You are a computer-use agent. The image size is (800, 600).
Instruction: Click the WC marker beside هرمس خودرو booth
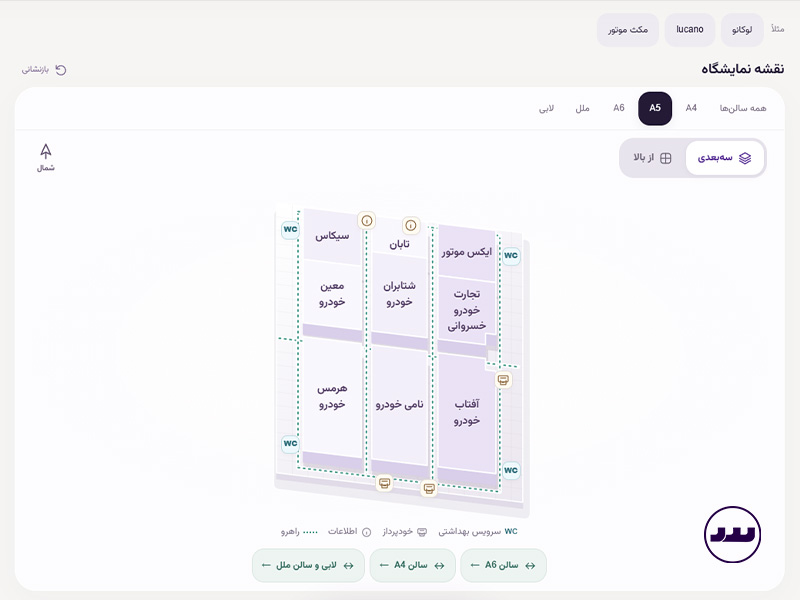coord(290,443)
